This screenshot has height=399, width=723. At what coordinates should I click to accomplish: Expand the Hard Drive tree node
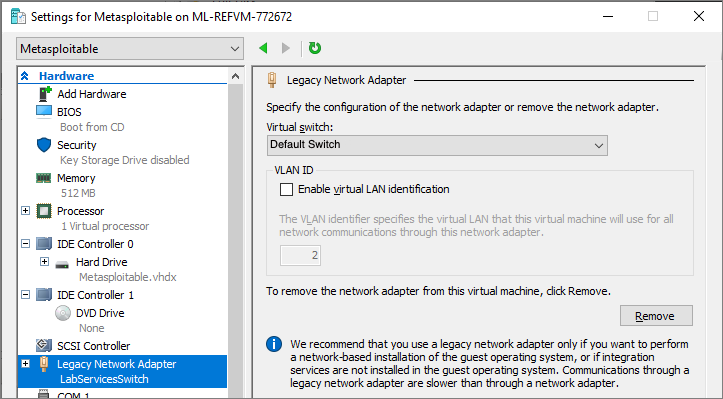[44, 262]
